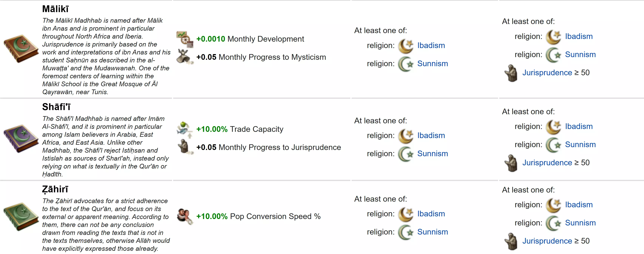This screenshot has width=644, height=254.
Task: Open Jurisprudence link in Shāfi'ī row
Action: click(547, 163)
